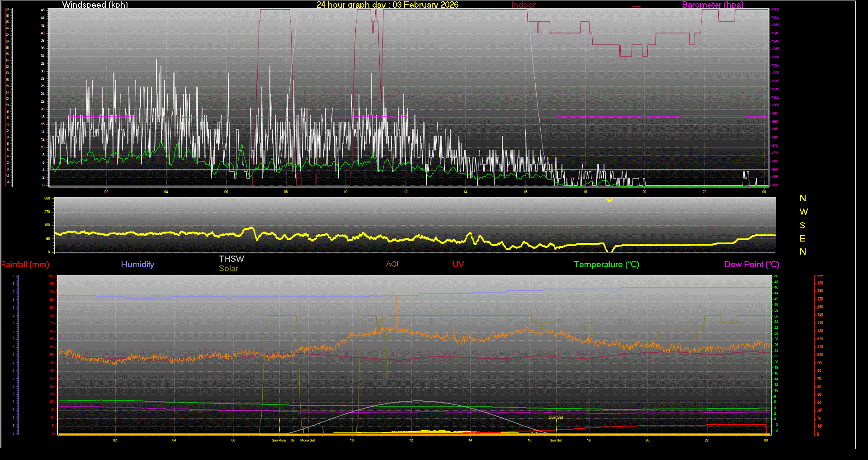Toggle the Windspeed (kph) legend label

(x=94, y=5)
